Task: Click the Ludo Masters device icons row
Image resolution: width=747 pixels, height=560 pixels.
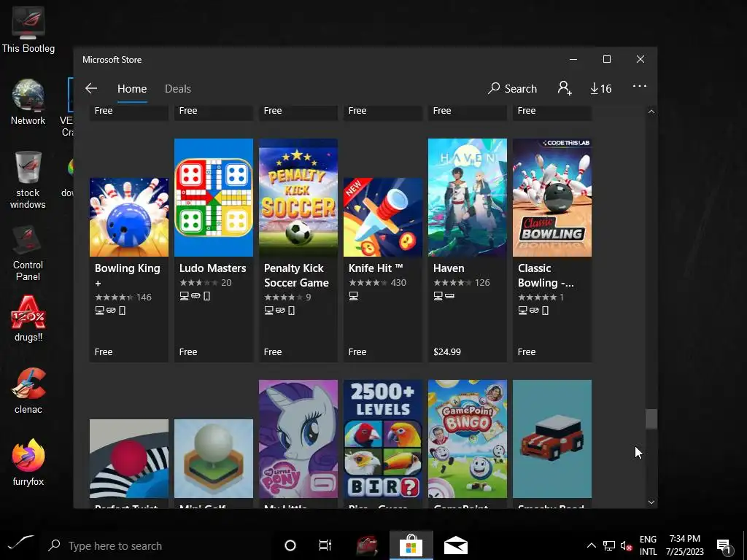Action: point(195,296)
